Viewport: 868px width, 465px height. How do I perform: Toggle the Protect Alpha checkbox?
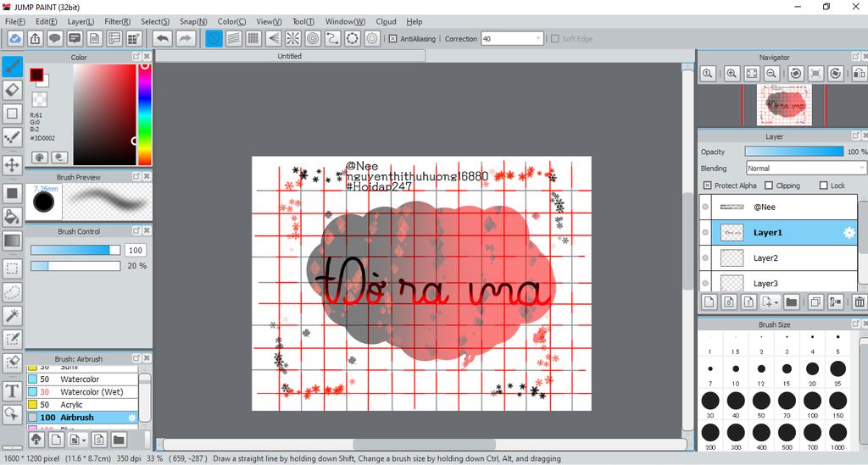[707, 185]
